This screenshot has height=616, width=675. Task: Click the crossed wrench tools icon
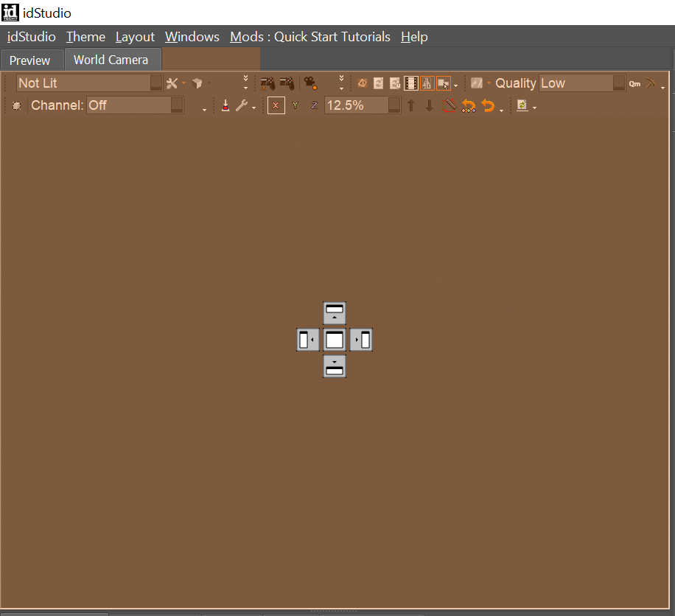point(172,83)
